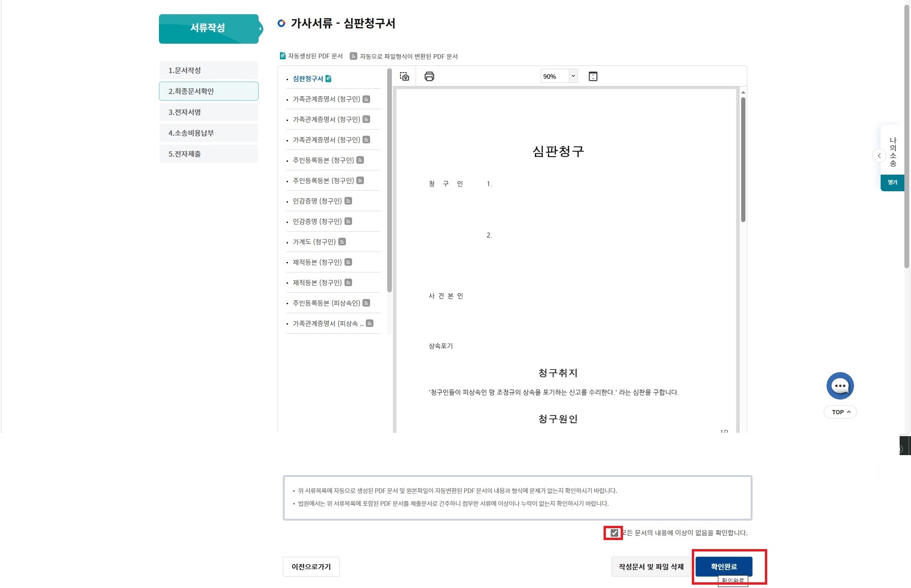Image resolution: width=911 pixels, height=588 pixels.
Task: Open the chat support bubble icon
Action: click(840, 385)
